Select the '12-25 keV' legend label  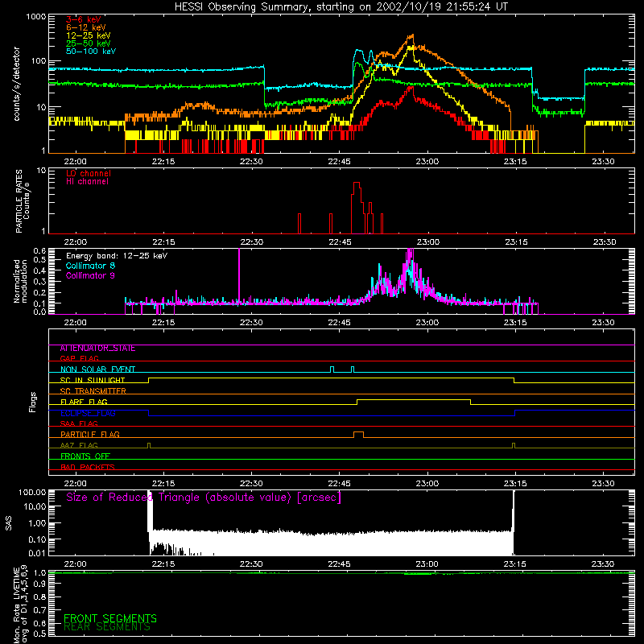coord(89,35)
